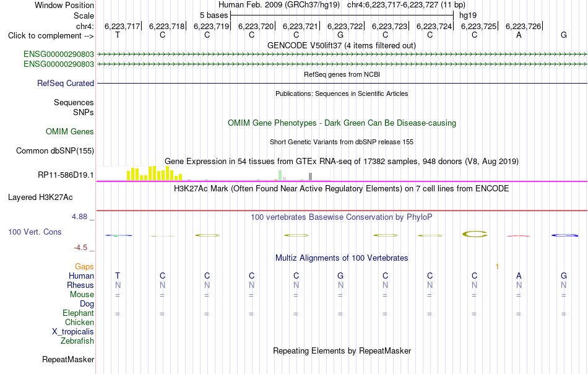Screen dimensions: 588x374
Task: Click the Chicken species label
Action: tap(79, 322)
